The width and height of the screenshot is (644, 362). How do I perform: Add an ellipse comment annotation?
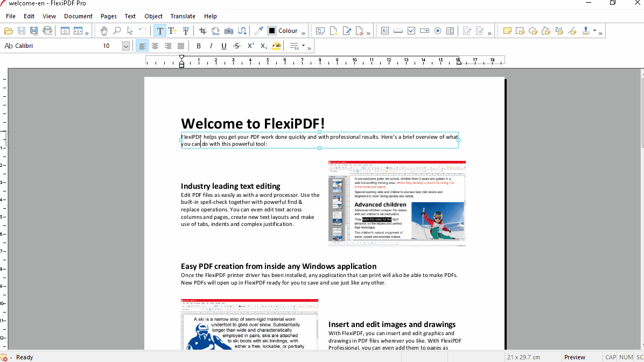tap(533, 31)
